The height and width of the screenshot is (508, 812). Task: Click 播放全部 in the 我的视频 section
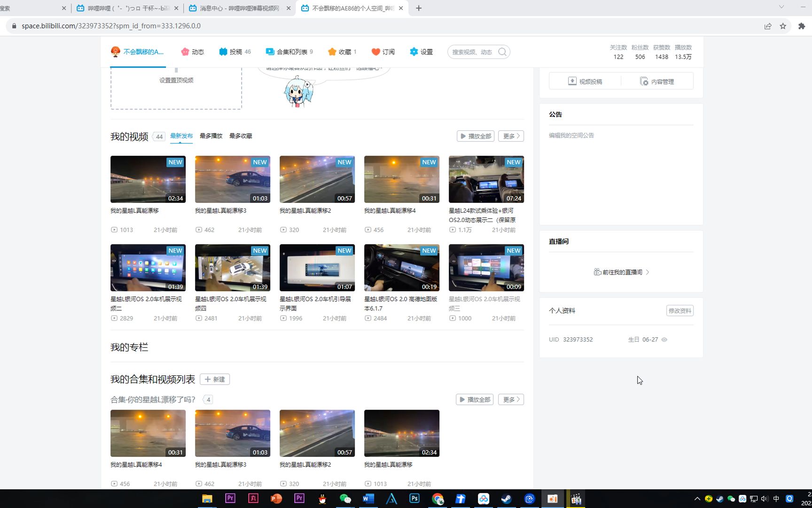coord(476,136)
